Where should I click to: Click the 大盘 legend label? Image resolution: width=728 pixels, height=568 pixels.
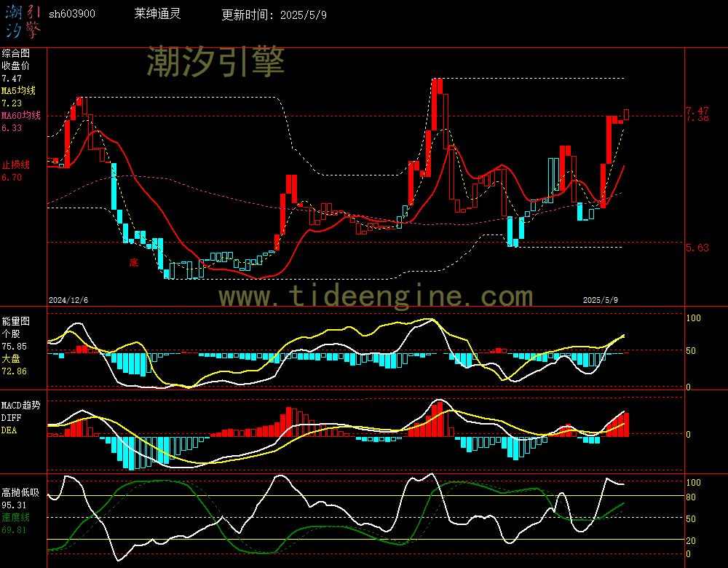click(x=11, y=358)
